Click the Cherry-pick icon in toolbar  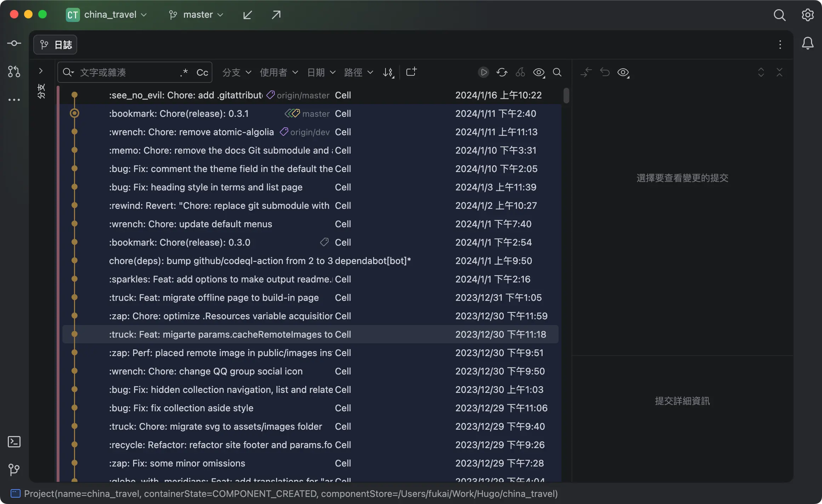coord(520,72)
